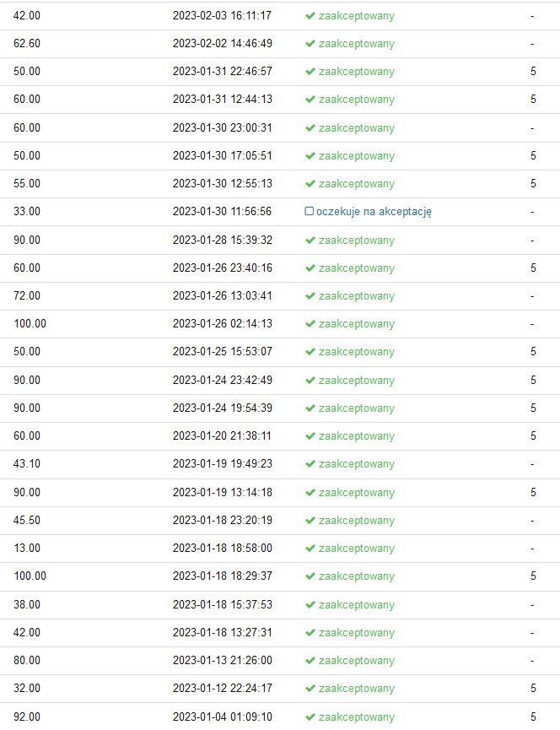Click 'zaakceptowany' text in the 2023-02-02 14:46:49 row
The height and width of the screenshot is (730, 560).
point(356,44)
